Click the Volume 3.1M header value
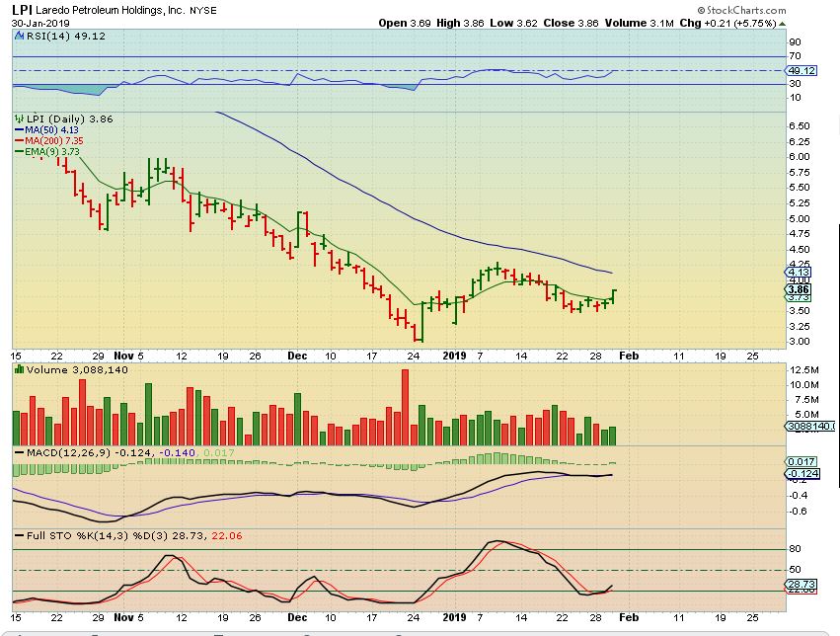This screenshot has width=840, height=636. 639,23
